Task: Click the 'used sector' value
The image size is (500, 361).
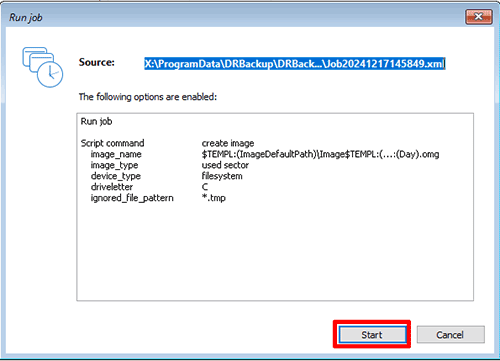Action: [x=225, y=165]
